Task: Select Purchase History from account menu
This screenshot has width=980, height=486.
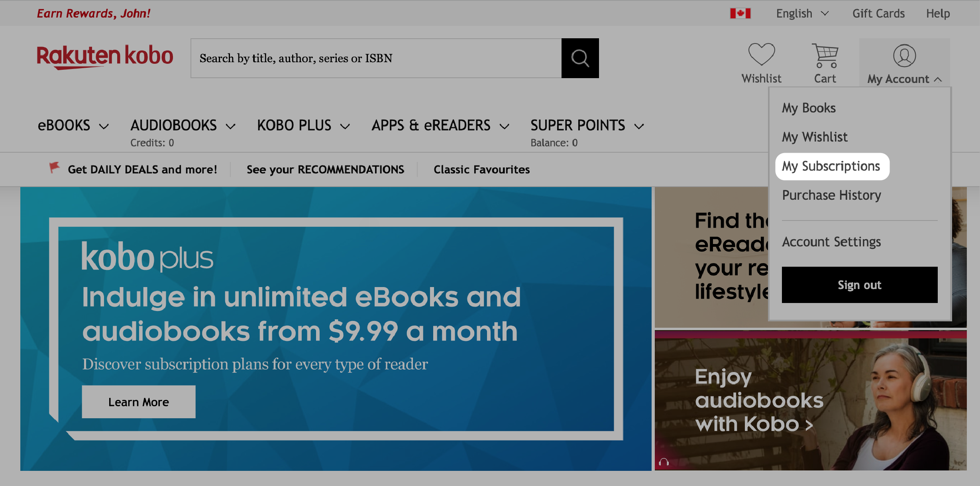Action: pyautogui.click(x=831, y=195)
